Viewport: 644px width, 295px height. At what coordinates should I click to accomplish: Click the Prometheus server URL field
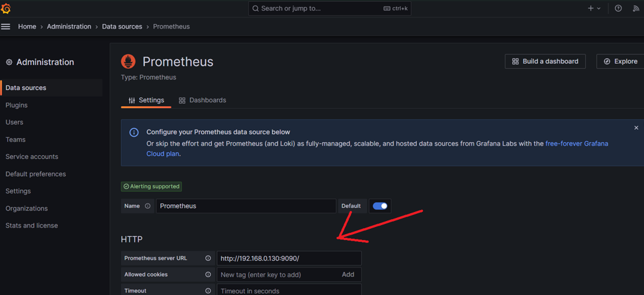(289, 259)
